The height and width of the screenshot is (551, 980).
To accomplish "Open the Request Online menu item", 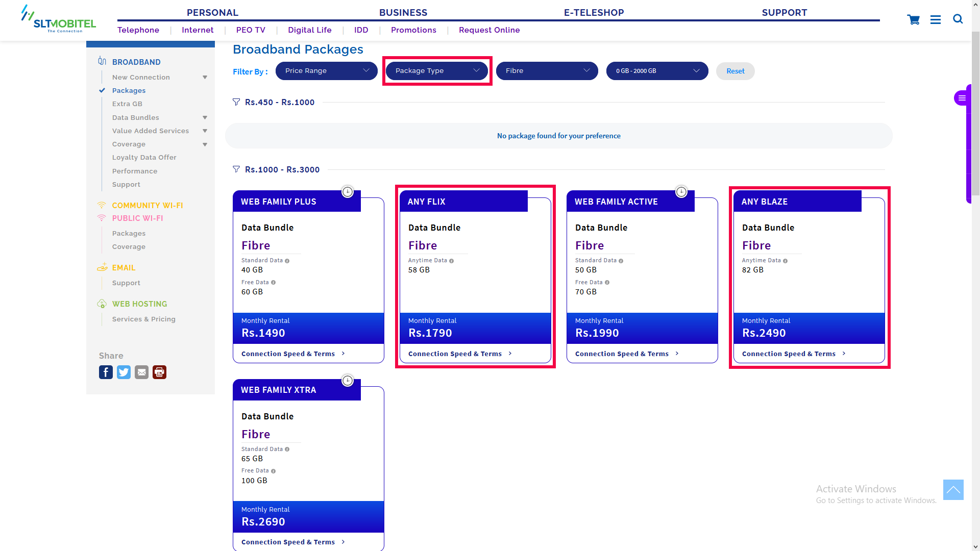I will tap(489, 30).
